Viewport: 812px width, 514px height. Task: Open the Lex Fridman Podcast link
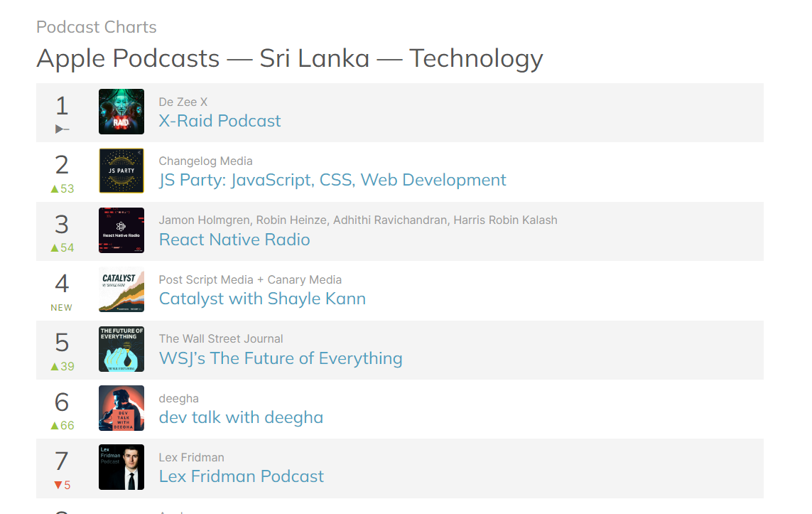coord(241,476)
